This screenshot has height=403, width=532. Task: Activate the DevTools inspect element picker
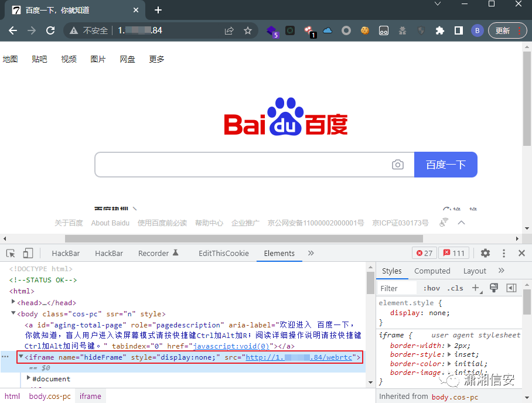point(11,254)
